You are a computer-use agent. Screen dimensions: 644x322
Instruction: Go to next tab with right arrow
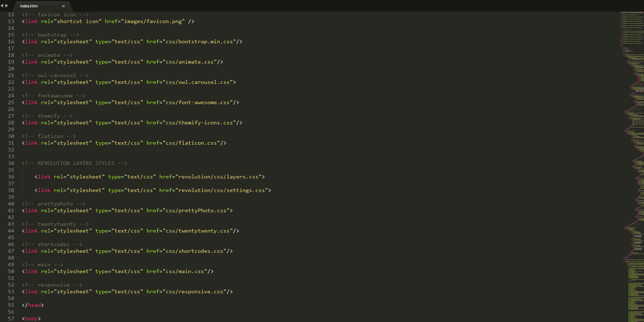pos(7,6)
